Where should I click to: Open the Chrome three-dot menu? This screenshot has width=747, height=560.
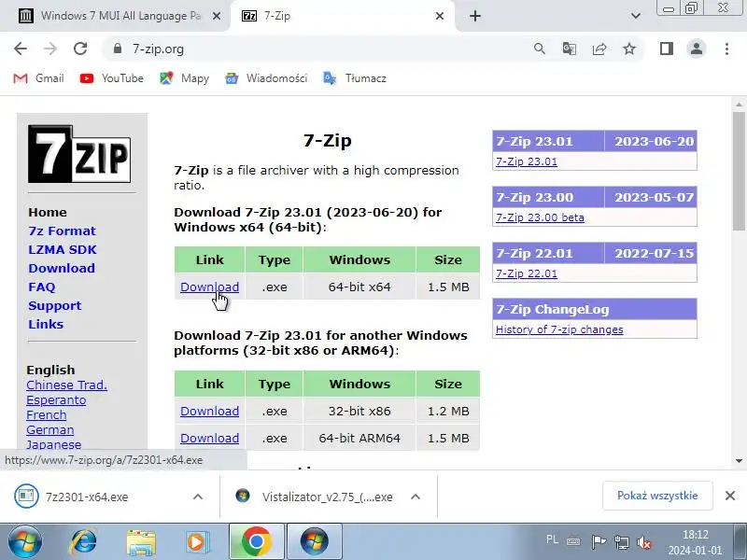tap(726, 49)
